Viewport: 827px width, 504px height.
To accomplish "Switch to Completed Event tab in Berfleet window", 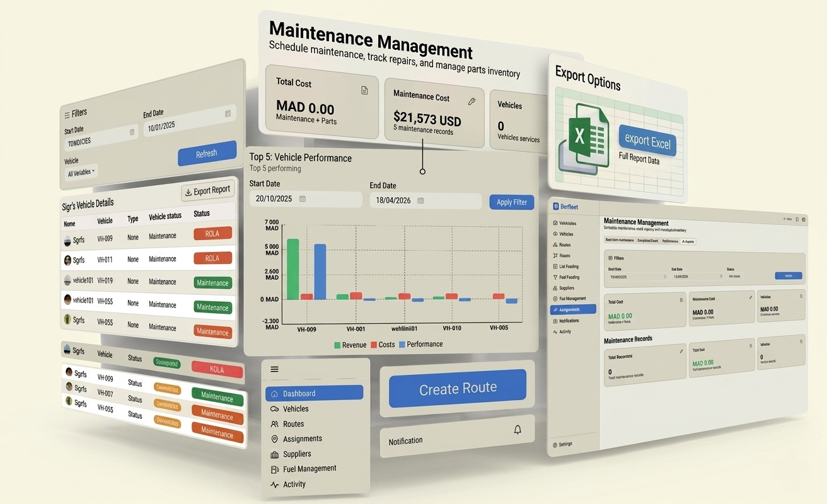I will pos(647,240).
